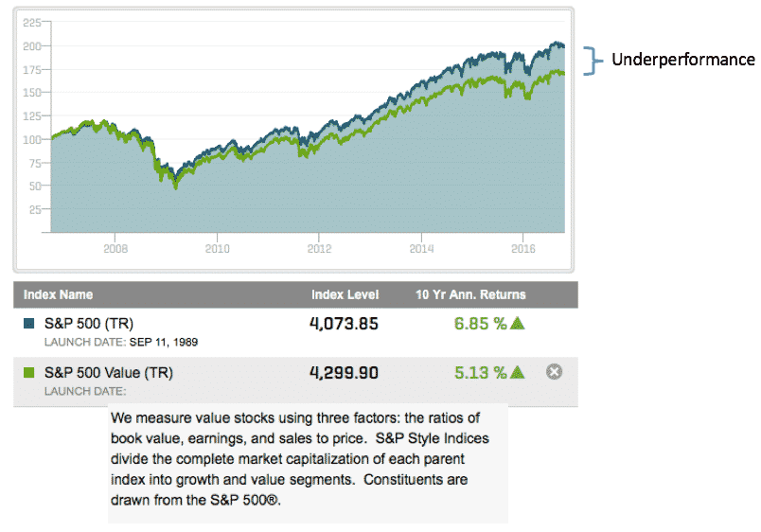This screenshot has width=761, height=532.
Task: Sort by the 10 Yr Ann. Returns header
Action: tap(470, 294)
